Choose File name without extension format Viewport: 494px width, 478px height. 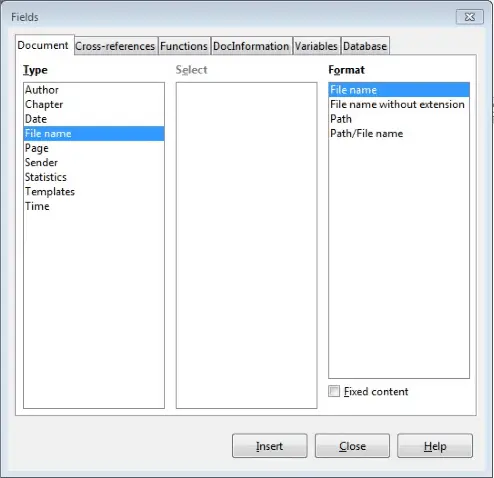pyautogui.click(x=399, y=104)
